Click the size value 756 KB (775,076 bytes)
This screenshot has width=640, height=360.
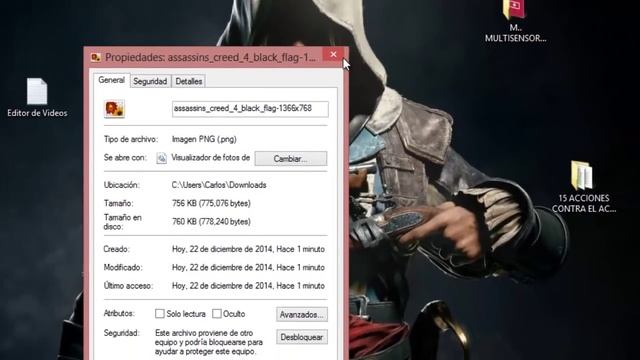(211, 203)
